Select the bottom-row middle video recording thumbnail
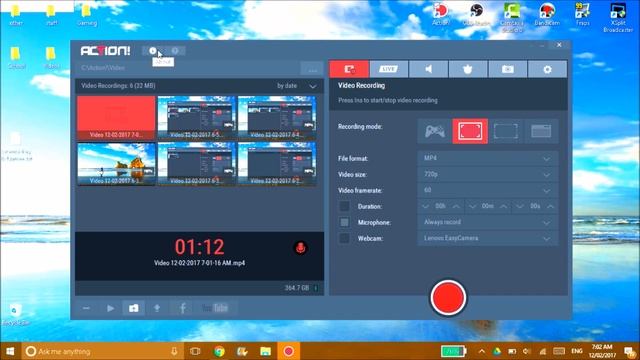Viewport: 640px width, 360px height. point(197,164)
